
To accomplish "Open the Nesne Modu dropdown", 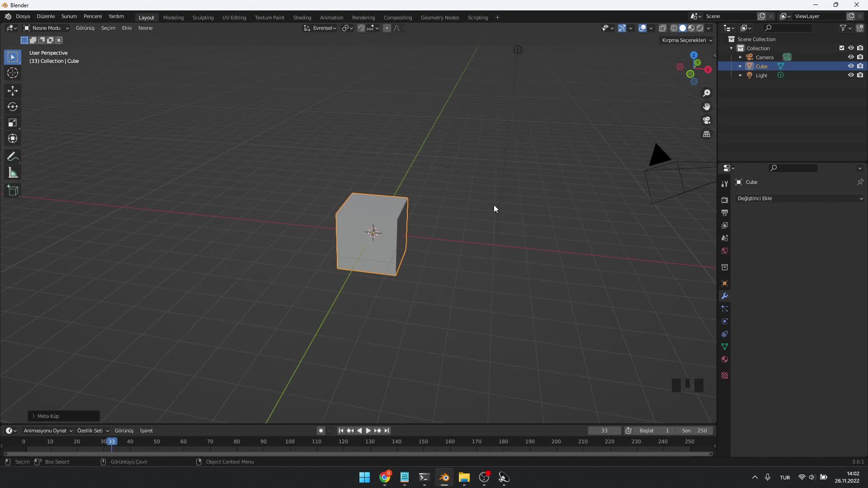I will pos(47,28).
